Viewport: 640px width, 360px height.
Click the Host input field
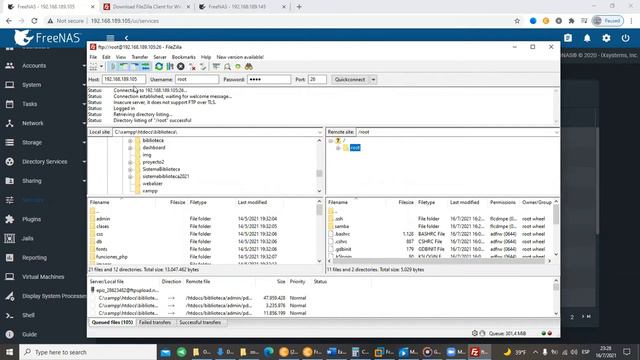(x=124, y=79)
